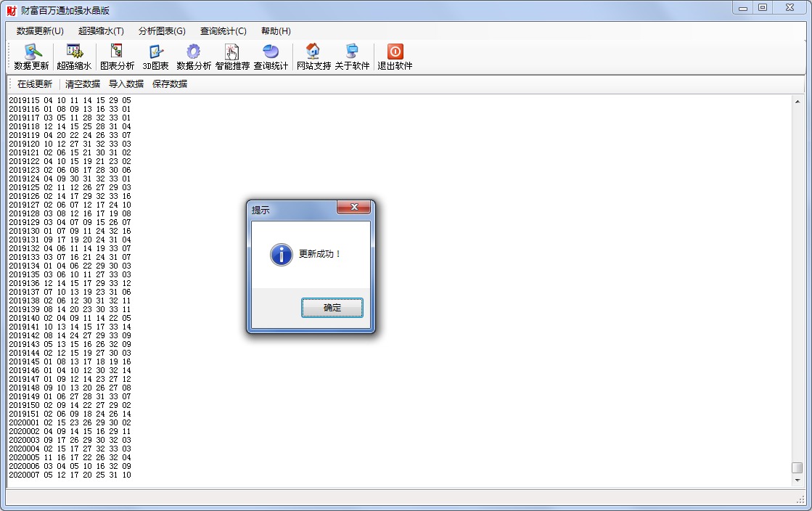This screenshot has height=511, width=812.
Task: Open the 数据更新(U) menu
Action: (40, 31)
